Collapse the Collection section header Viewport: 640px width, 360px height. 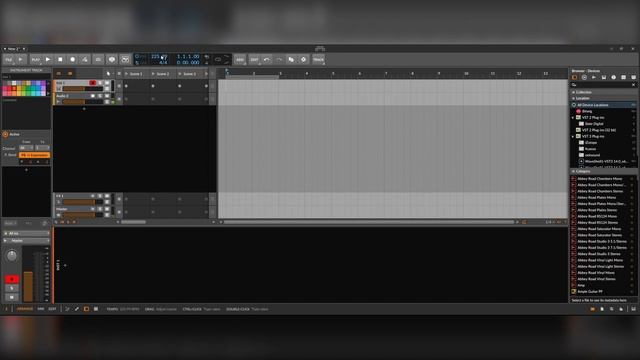[x=603, y=92]
